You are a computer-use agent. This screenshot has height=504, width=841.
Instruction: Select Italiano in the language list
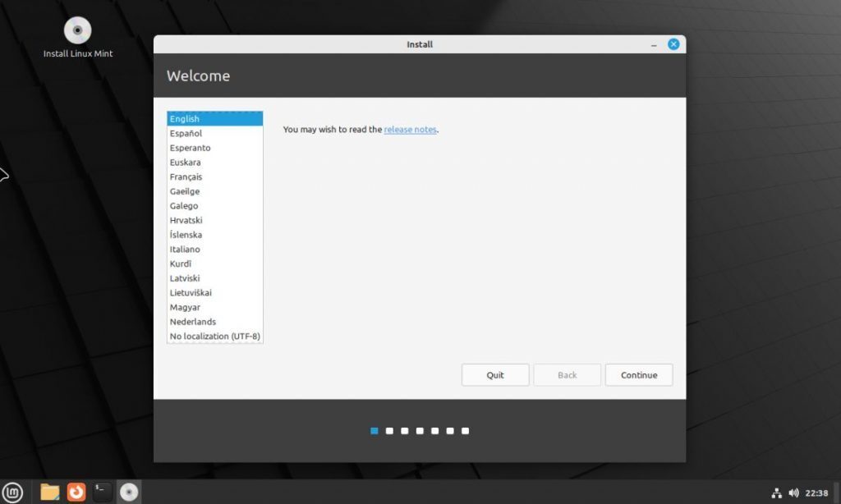185,249
